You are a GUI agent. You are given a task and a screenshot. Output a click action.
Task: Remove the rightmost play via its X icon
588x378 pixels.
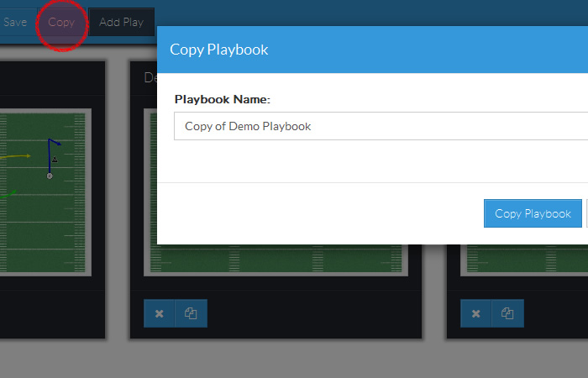476,313
